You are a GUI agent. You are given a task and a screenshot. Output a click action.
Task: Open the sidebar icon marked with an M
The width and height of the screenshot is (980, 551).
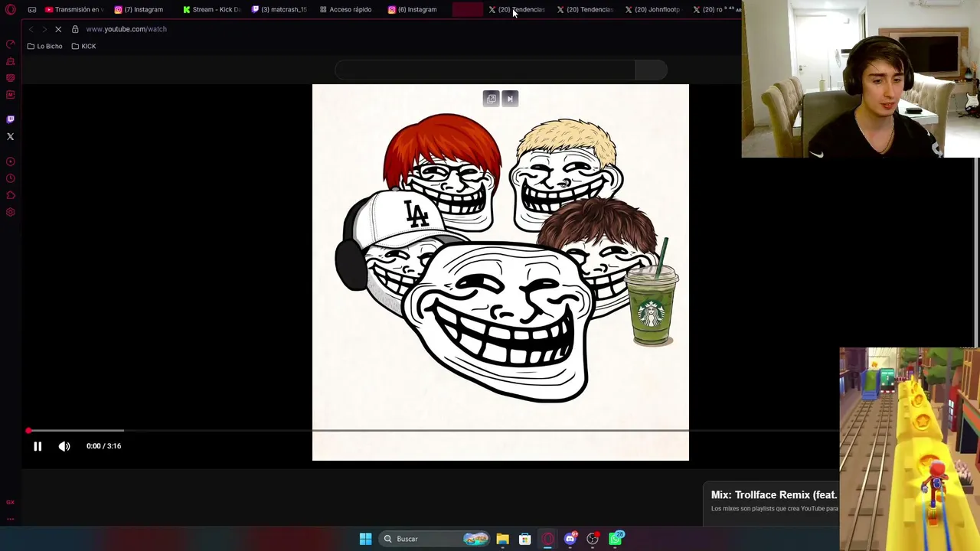click(11, 95)
